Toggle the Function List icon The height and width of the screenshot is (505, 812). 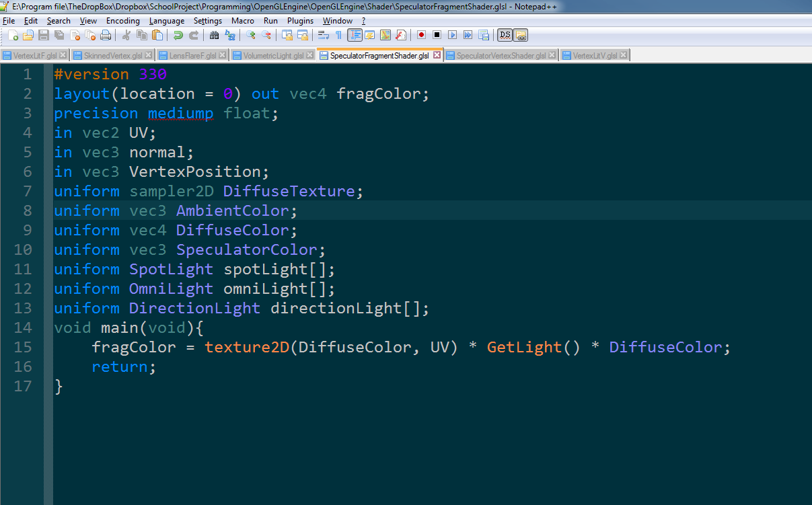[400, 35]
